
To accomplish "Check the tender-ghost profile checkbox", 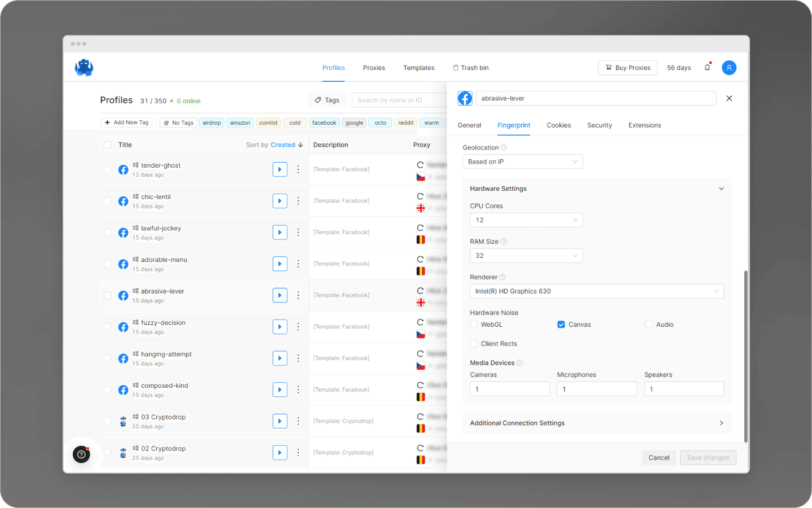I will (x=107, y=169).
